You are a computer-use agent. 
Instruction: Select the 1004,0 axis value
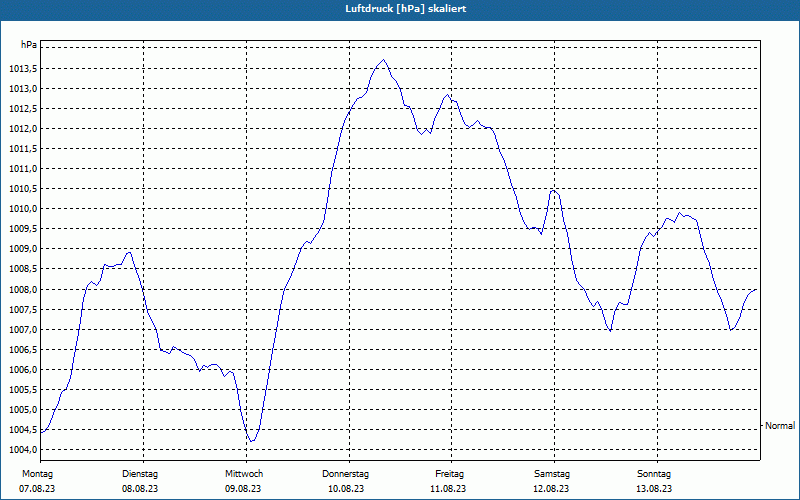tap(23, 450)
